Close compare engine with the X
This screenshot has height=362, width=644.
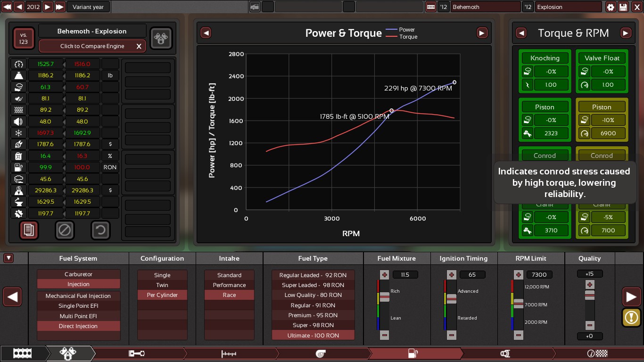pos(139,46)
